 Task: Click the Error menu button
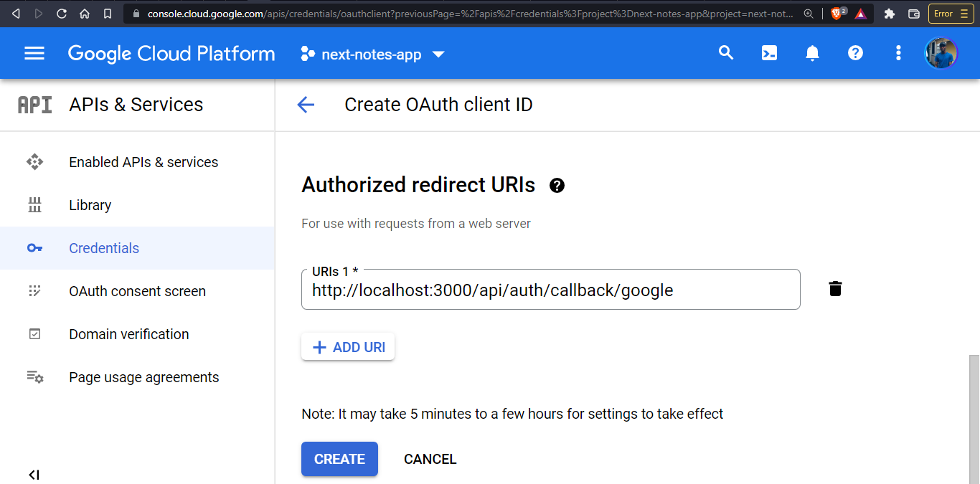[951, 14]
